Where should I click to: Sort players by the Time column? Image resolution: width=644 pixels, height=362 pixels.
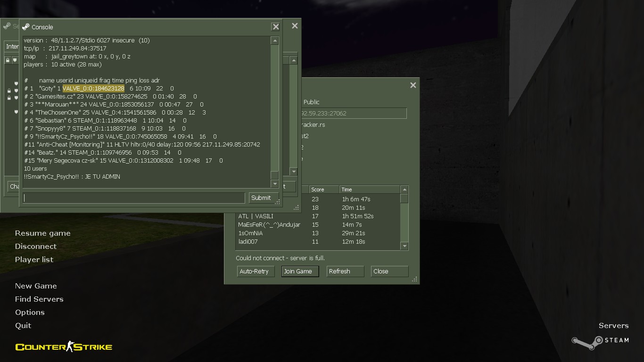(370, 189)
